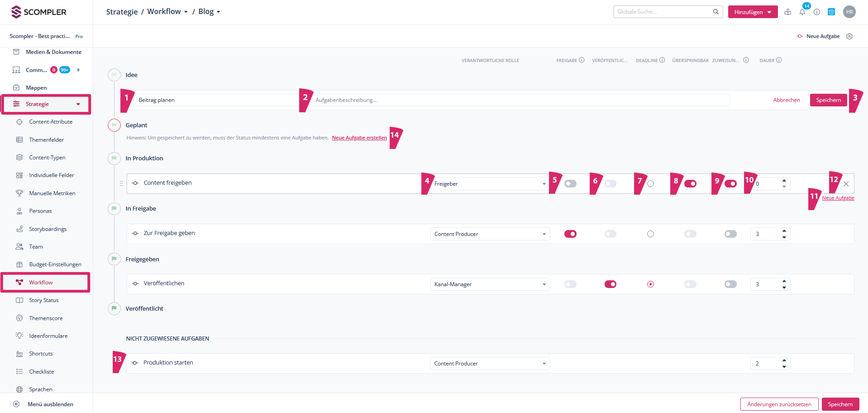Expand the Kanal-Manager role dropdown
The height and width of the screenshot is (413, 868).
click(x=490, y=284)
